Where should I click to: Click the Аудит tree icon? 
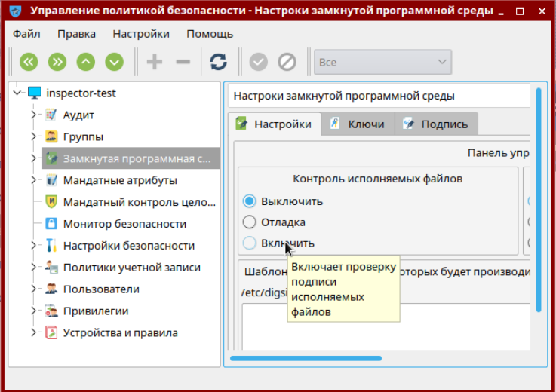coord(51,115)
